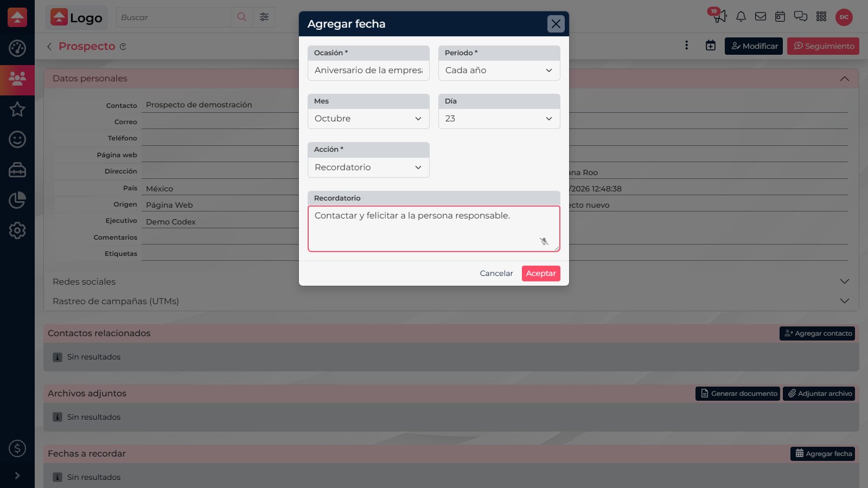Go back with the arrow beside Prospecto
The image size is (868, 488).
click(49, 47)
